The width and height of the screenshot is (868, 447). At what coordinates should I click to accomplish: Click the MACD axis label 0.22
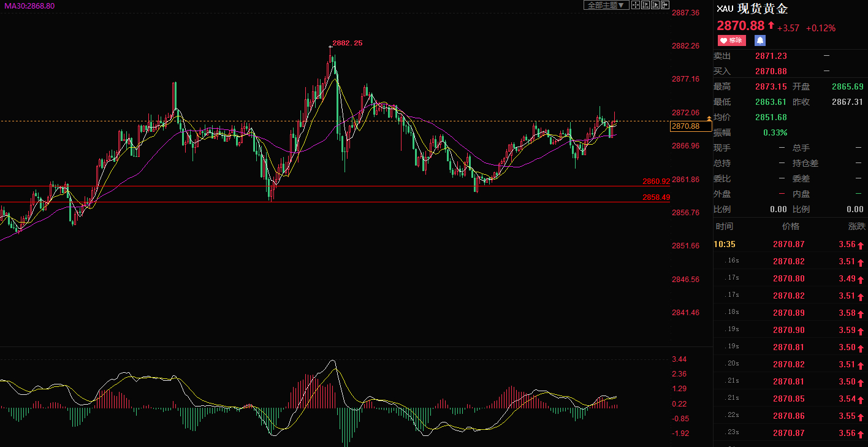click(x=679, y=403)
